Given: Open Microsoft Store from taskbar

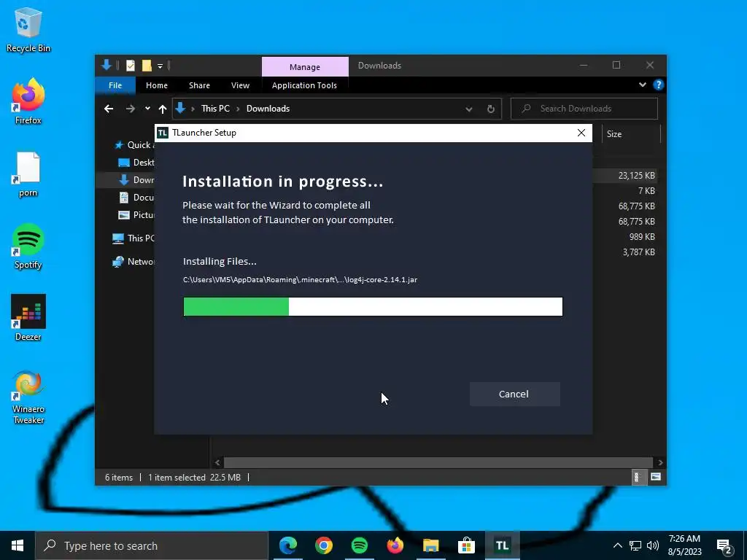Looking at the screenshot, I should pos(466,545).
